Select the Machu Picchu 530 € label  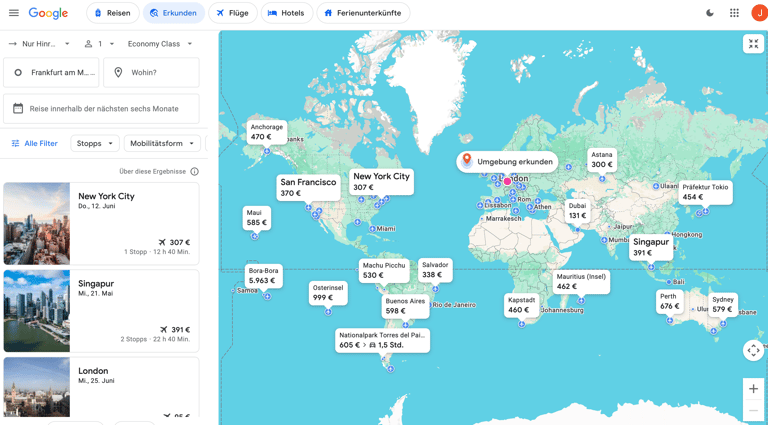pos(384,271)
